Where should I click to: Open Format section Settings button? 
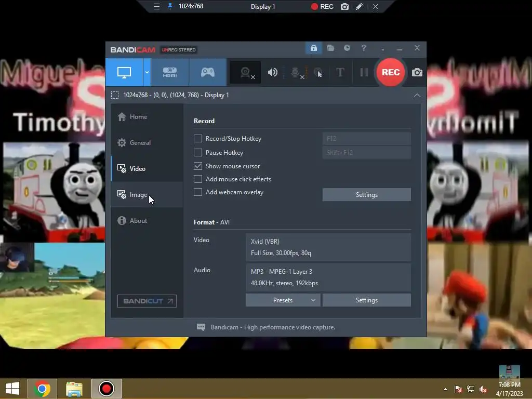point(366,300)
